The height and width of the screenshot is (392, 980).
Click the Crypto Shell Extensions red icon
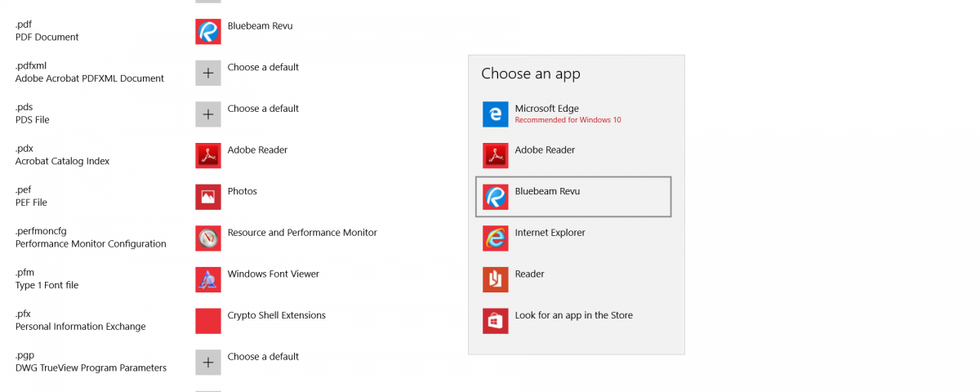[208, 321]
